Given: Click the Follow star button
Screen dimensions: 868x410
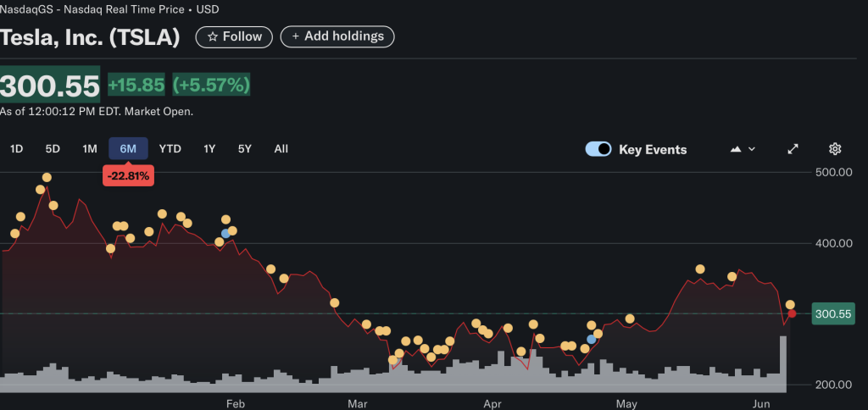Looking at the screenshot, I should point(234,36).
